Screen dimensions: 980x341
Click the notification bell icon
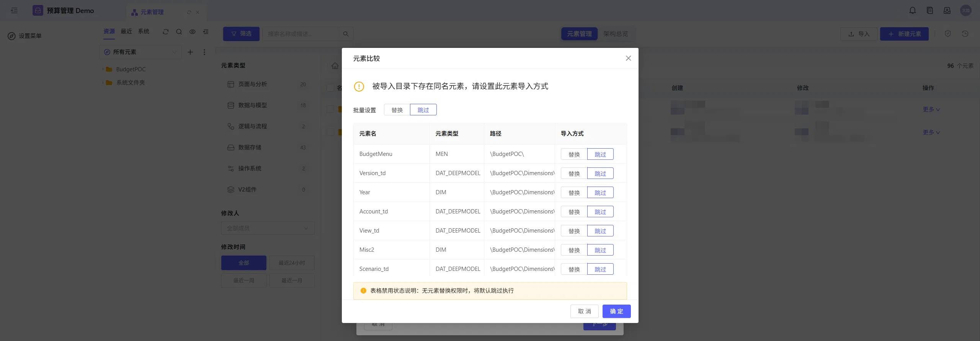point(913,10)
